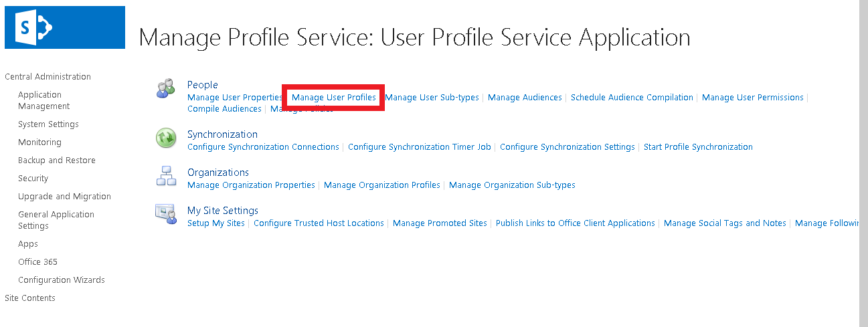Open Office 365 navigation item
The width and height of the screenshot is (868, 327).
tap(37, 262)
